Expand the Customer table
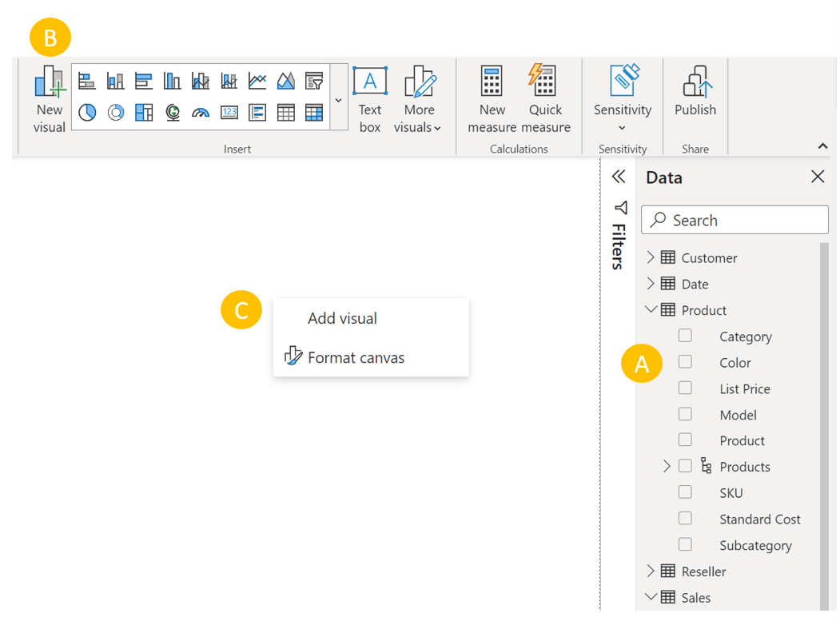 click(x=651, y=257)
